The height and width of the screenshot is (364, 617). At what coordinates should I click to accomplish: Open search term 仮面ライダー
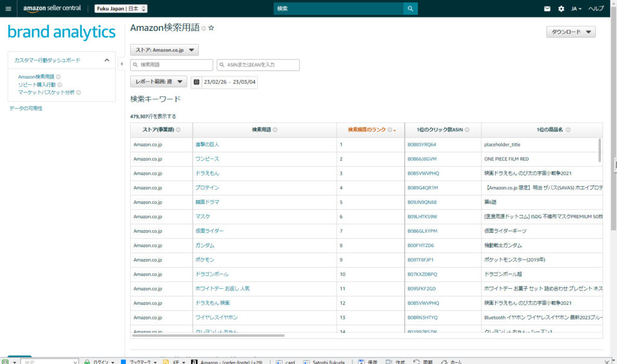[x=209, y=231]
